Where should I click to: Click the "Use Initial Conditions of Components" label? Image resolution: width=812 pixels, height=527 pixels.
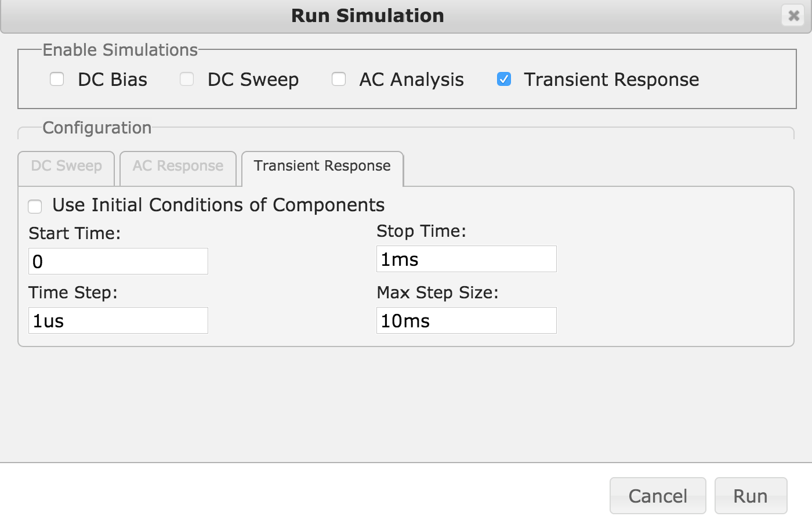point(218,205)
